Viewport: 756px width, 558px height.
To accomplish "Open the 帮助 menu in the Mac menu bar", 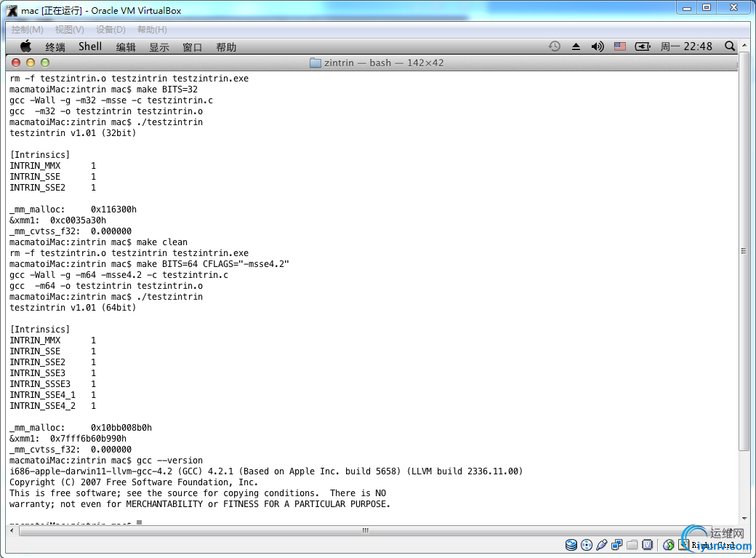I will pyautogui.click(x=226, y=47).
